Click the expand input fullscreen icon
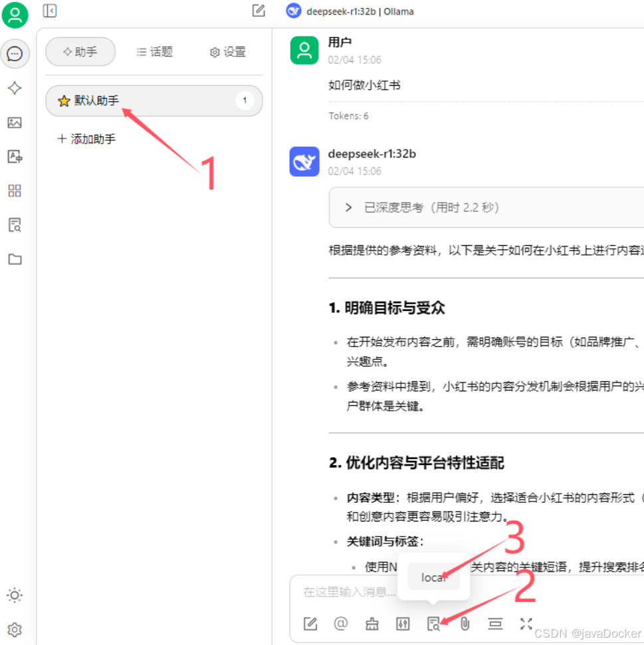Viewport: 644px width, 645px height. click(526, 624)
